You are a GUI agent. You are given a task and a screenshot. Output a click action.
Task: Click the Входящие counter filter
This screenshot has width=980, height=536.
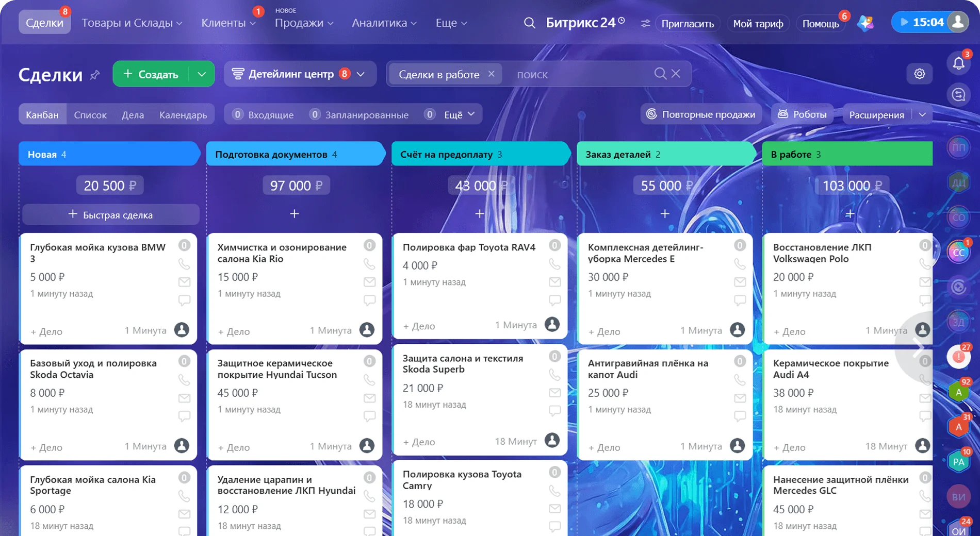pos(263,114)
